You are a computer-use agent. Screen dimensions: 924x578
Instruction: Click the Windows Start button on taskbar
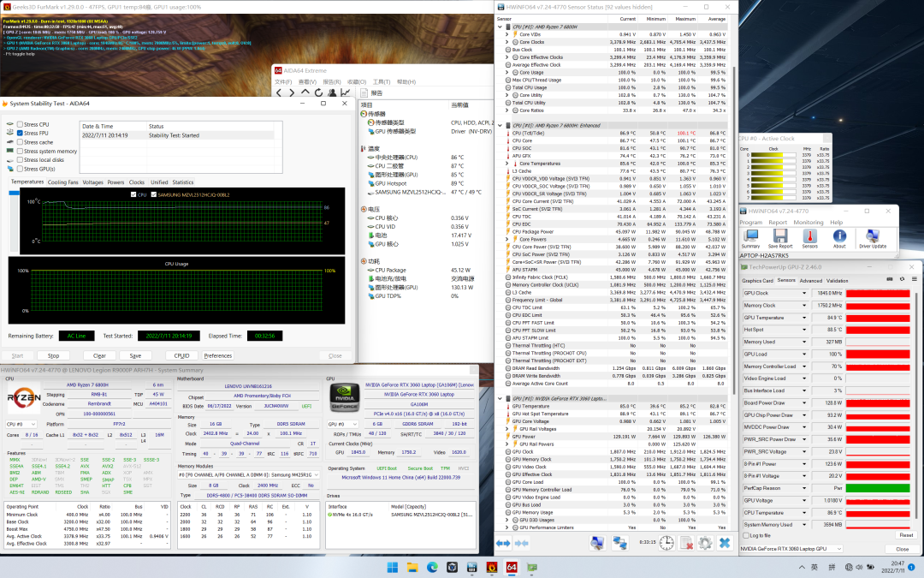click(x=393, y=567)
